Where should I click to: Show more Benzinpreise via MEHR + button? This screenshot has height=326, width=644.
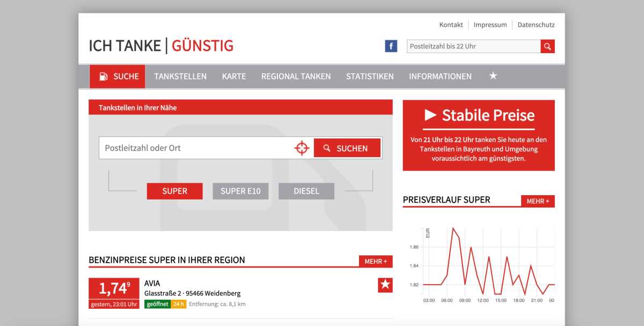click(375, 261)
